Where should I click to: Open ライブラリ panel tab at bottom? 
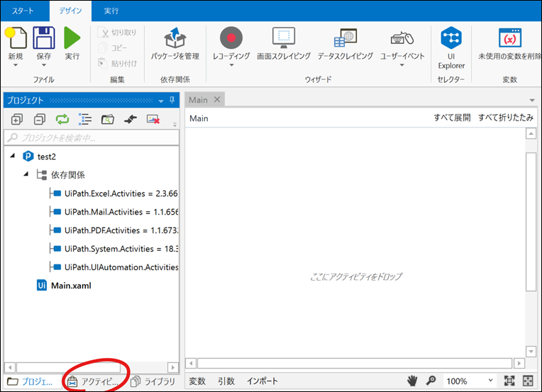pos(153,381)
